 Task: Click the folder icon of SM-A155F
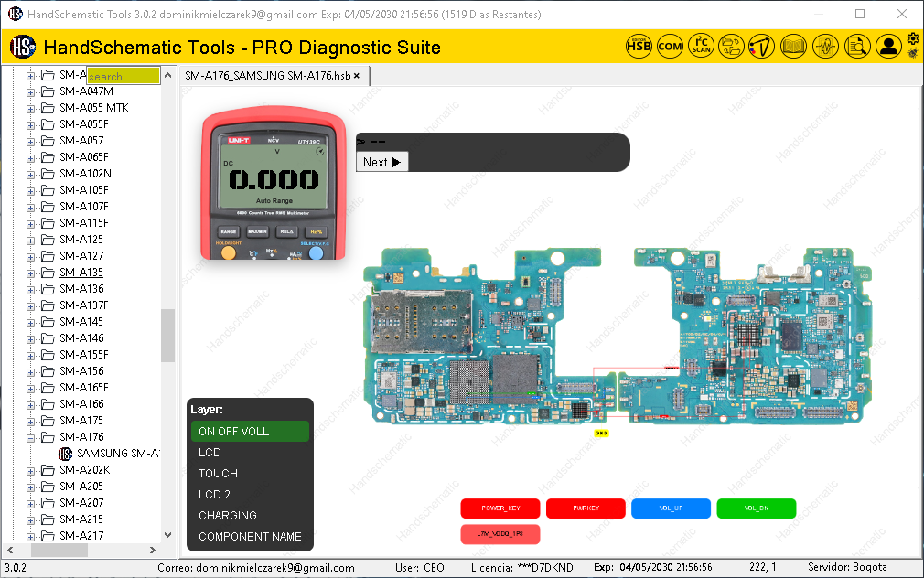click(48, 355)
